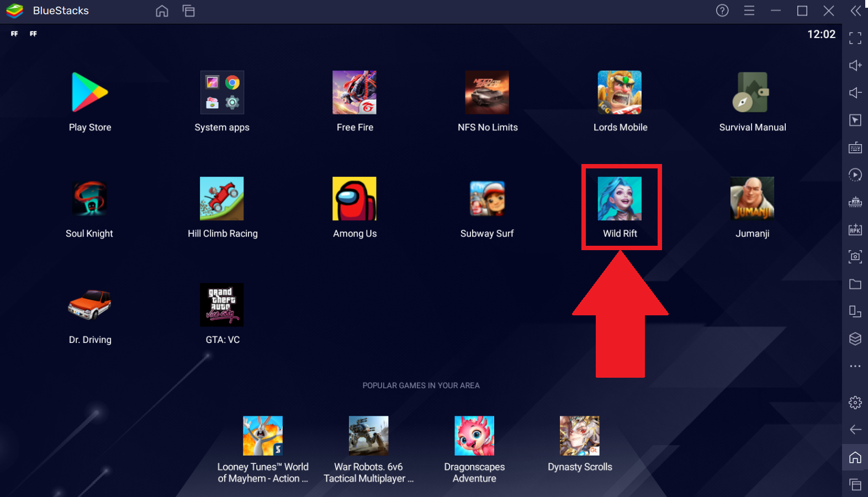Launch the Soul Knight game
Screen dimensions: 868x497
pos(90,199)
